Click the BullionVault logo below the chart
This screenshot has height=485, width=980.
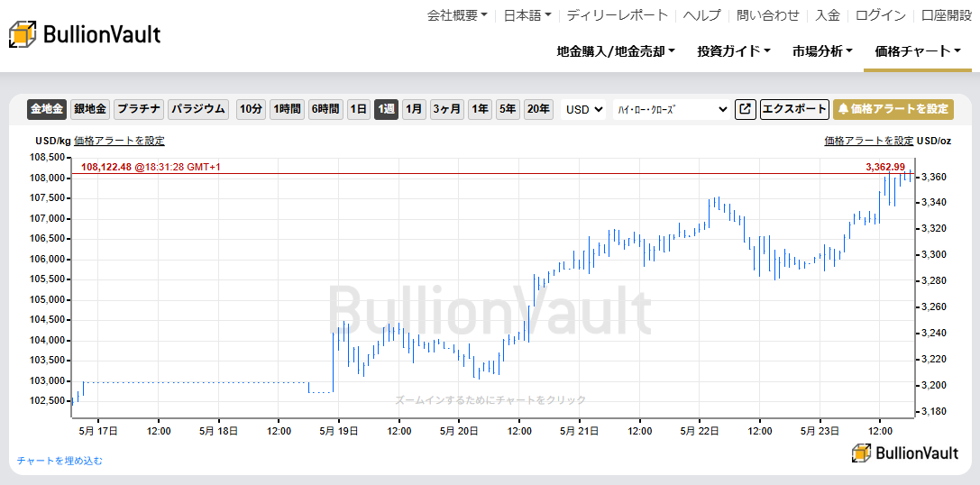pyautogui.click(x=905, y=453)
